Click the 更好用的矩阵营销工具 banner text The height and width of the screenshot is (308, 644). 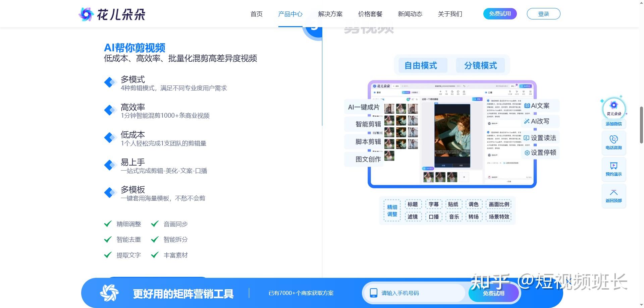click(183, 294)
